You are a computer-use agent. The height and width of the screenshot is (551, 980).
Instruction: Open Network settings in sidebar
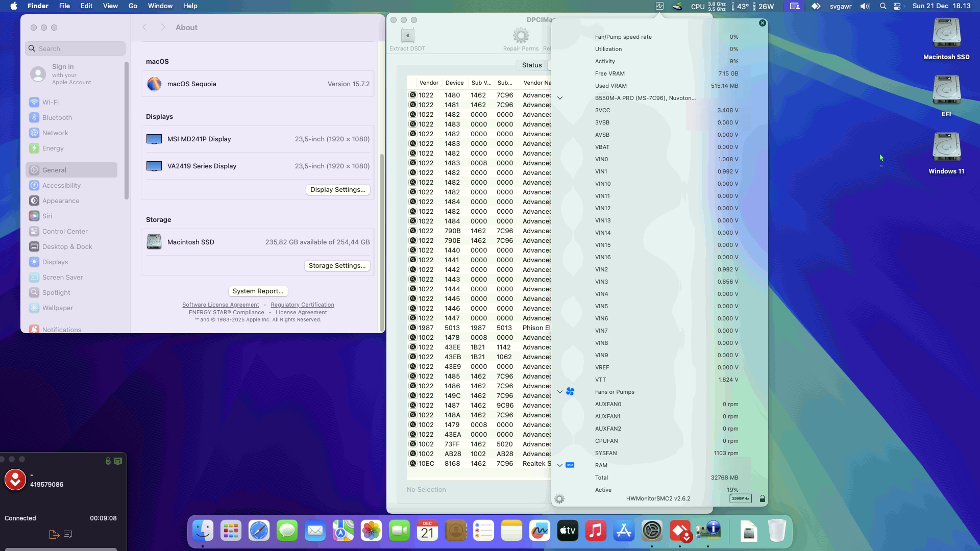click(x=71, y=133)
